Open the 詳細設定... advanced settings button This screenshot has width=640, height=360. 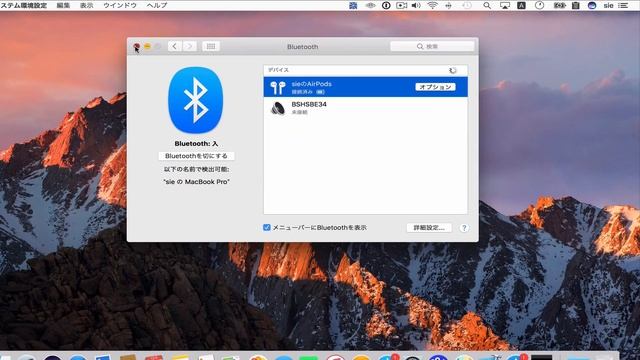click(x=429, y=228)
